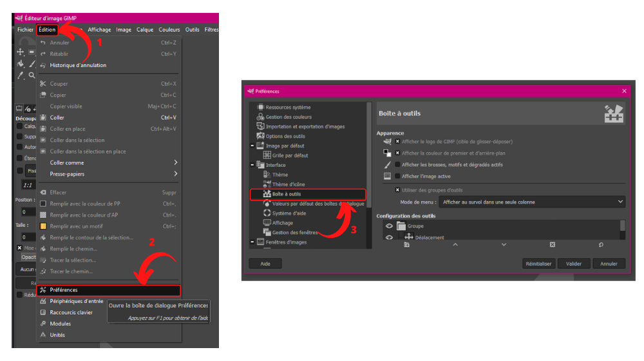
Task: Choose Préférences in the Édition menu
Action: coord(109,290)
